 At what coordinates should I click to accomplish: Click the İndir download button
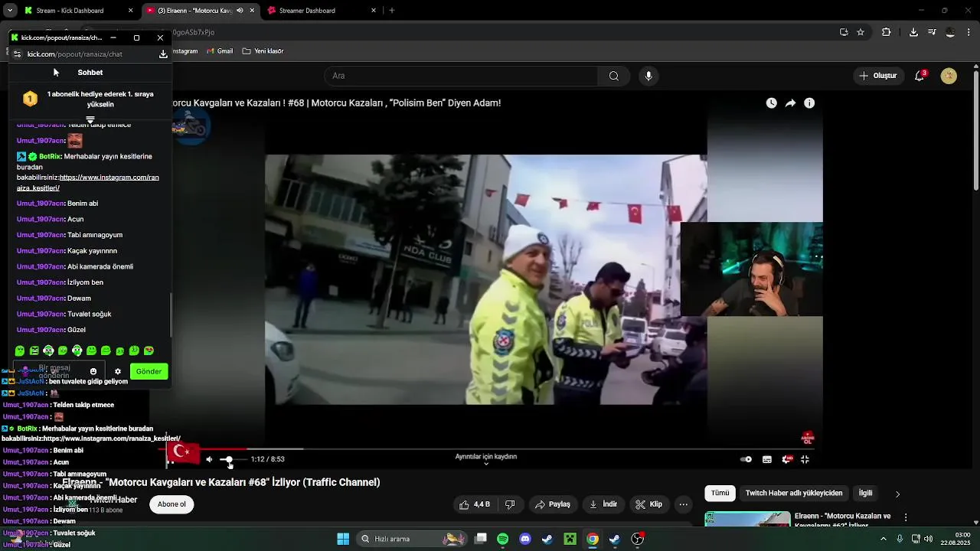point(603,504)
